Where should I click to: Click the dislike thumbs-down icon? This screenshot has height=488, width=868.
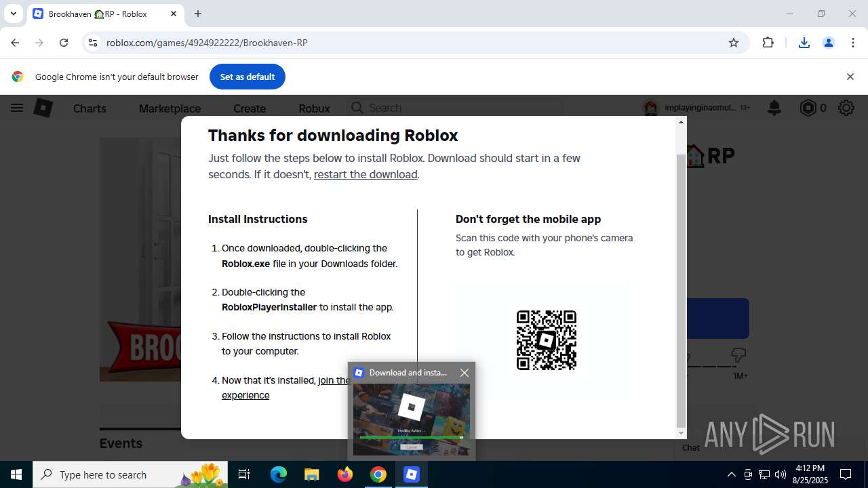pos(738,356)
